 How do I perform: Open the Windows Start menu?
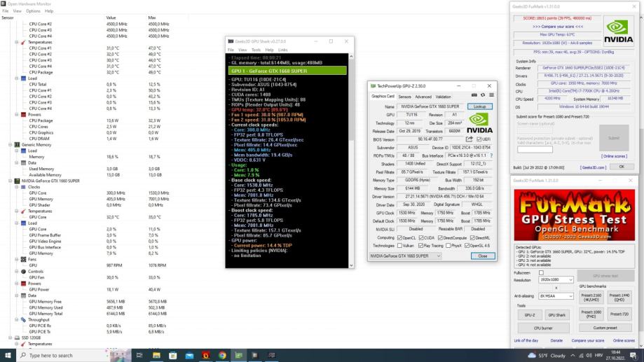point(8,355)
